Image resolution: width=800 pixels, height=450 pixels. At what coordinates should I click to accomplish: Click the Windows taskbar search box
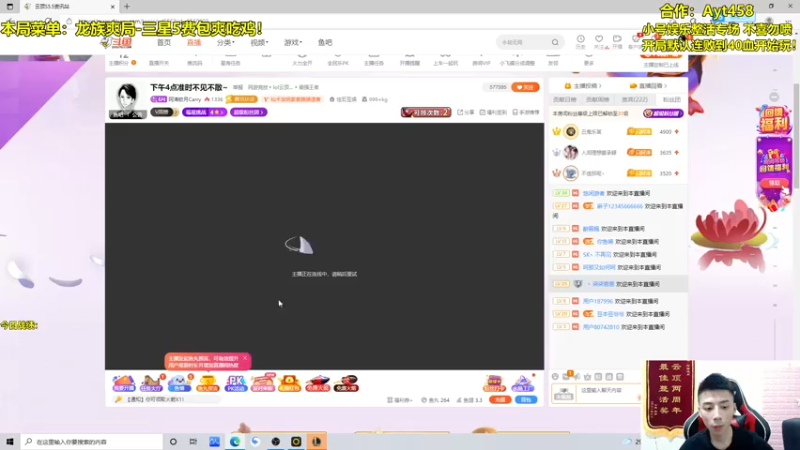click(x=92, y=442)
